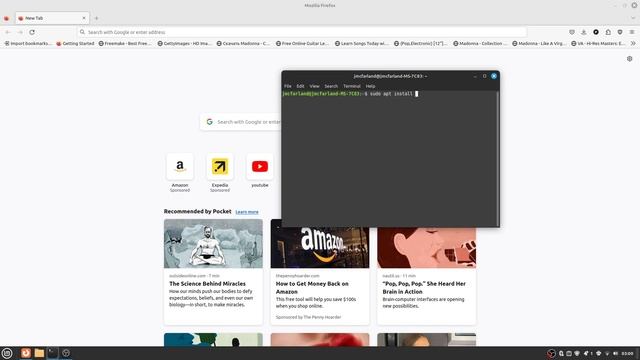640x360 pixels.
Task: Click the Amazon sign article thumbnail
Action: pyautogui.click(x=320, y=248)
